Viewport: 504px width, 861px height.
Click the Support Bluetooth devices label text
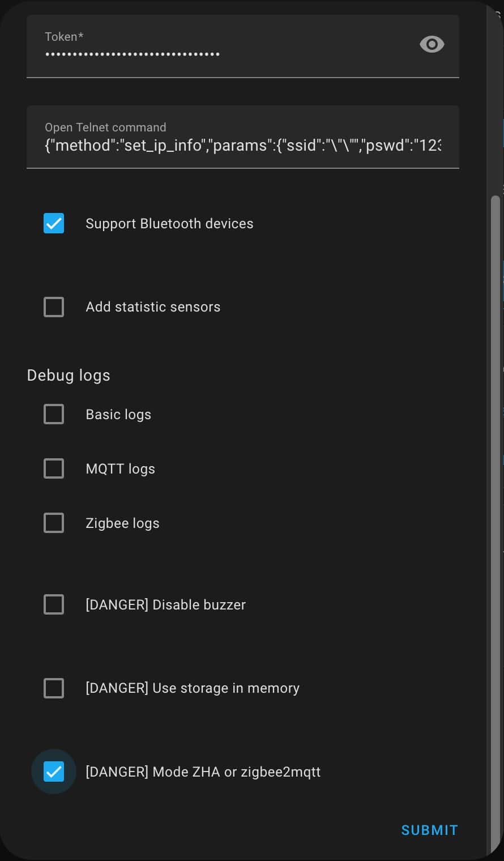169,223
